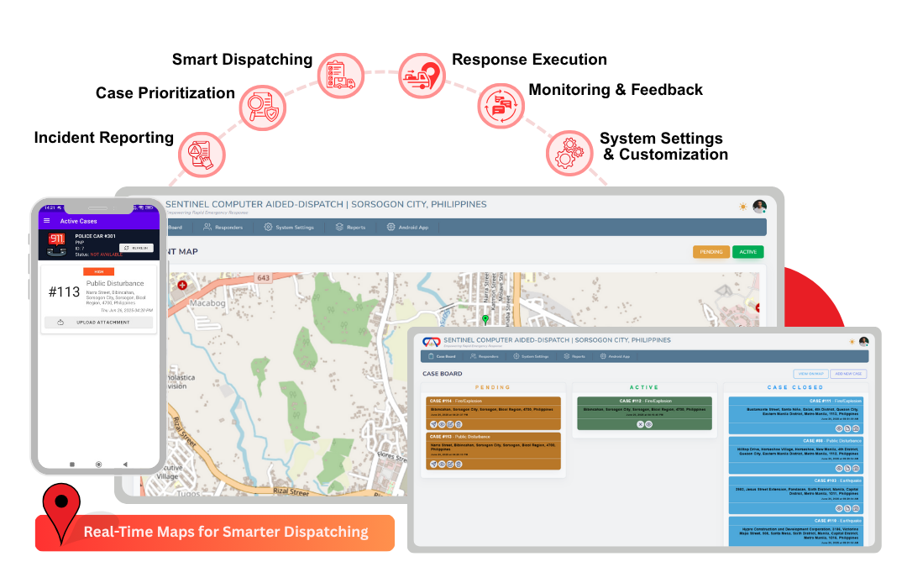Click the orange Pending filter button
The image size is (907, 588).
[710, 251]
